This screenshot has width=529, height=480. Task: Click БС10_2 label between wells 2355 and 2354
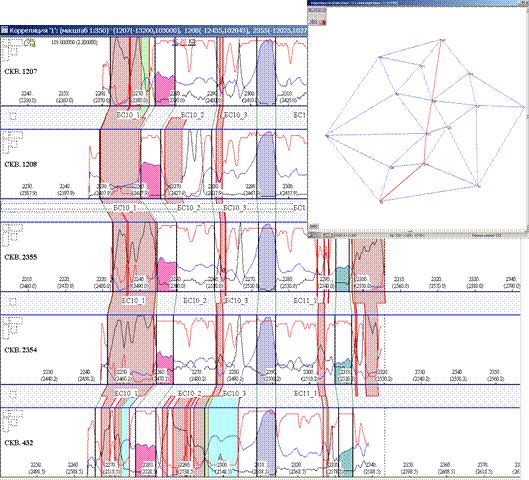pos(195,300)
